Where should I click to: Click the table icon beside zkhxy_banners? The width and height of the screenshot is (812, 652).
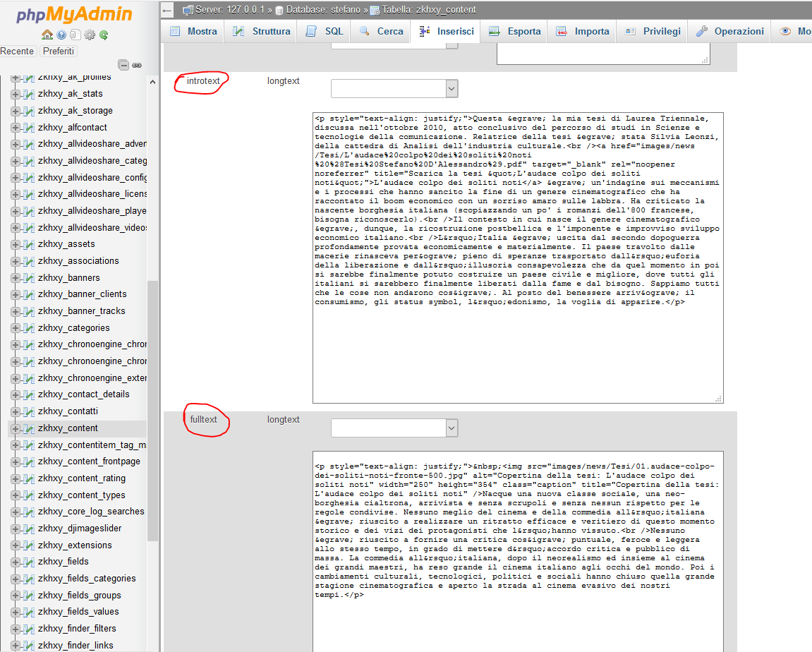pyautogui.click(x=29, y=277)
